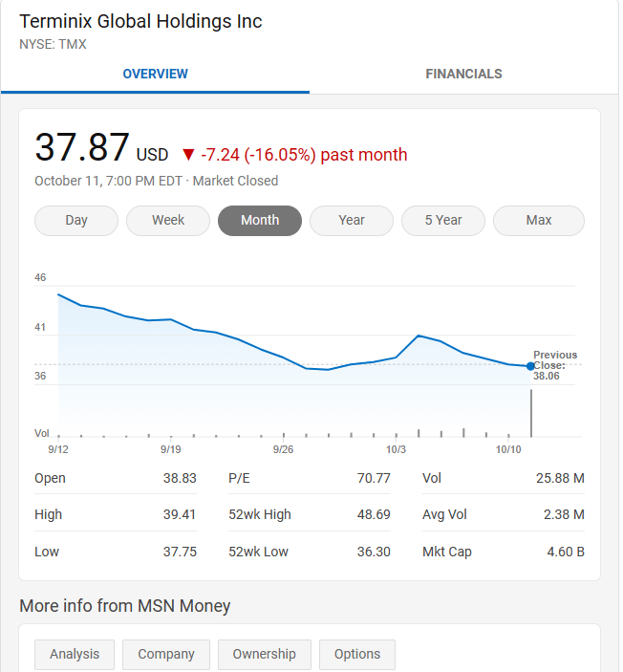This screenshot has width=623, height=672.
Task: Click the 9/26 date on chart axis
Action: (283, 449)
